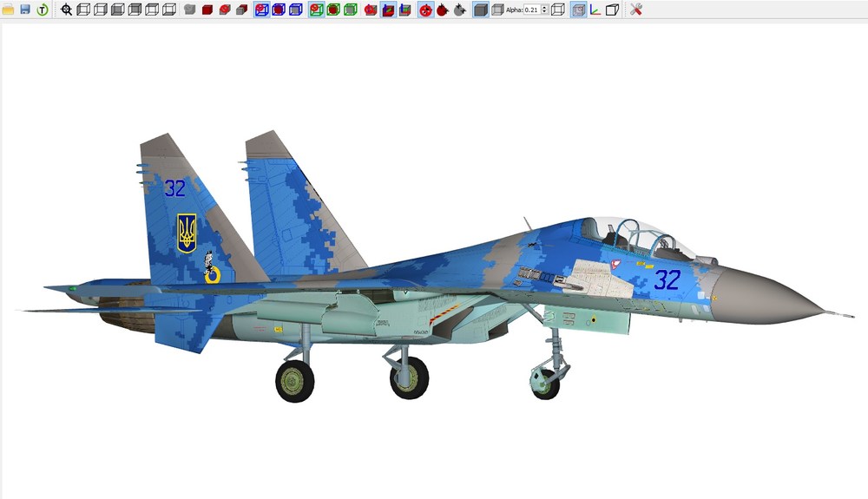
Task: Decrease Alpha using the spinner down arrow
Action: point(545,11)
